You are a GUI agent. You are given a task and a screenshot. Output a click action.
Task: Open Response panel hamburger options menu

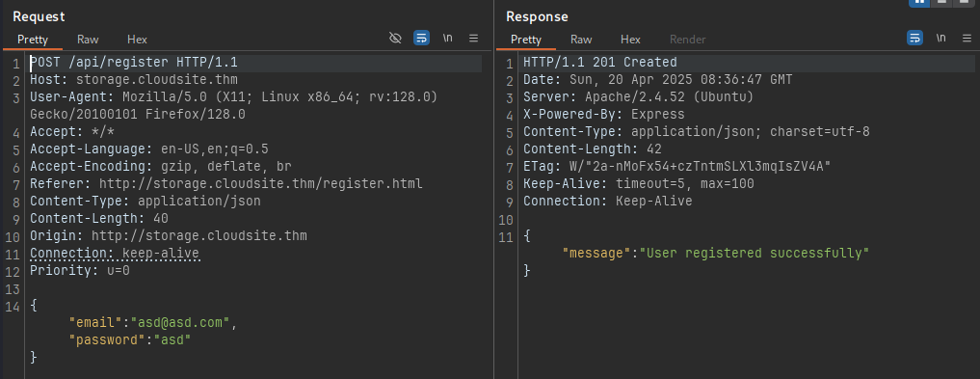(x=967, y=39)
